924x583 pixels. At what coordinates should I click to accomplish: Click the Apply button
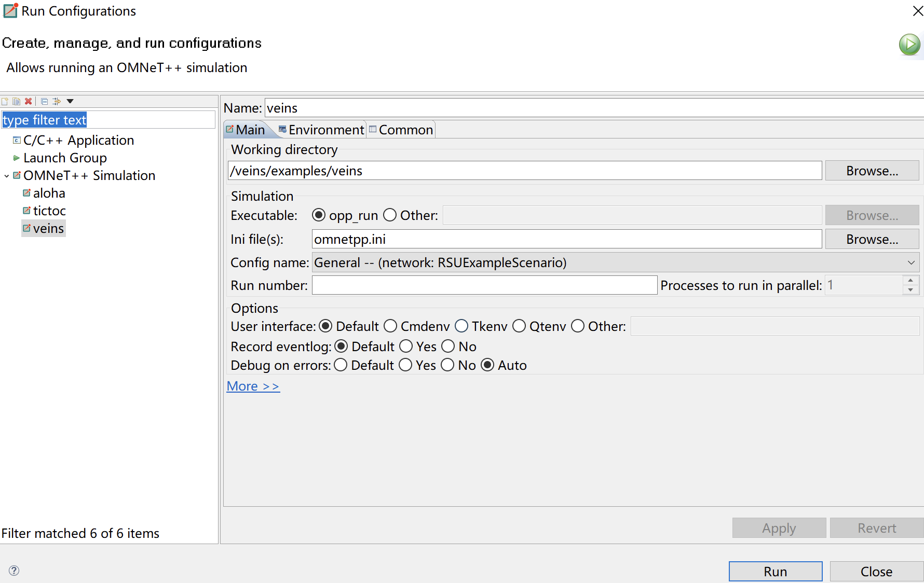pos(779,528)
